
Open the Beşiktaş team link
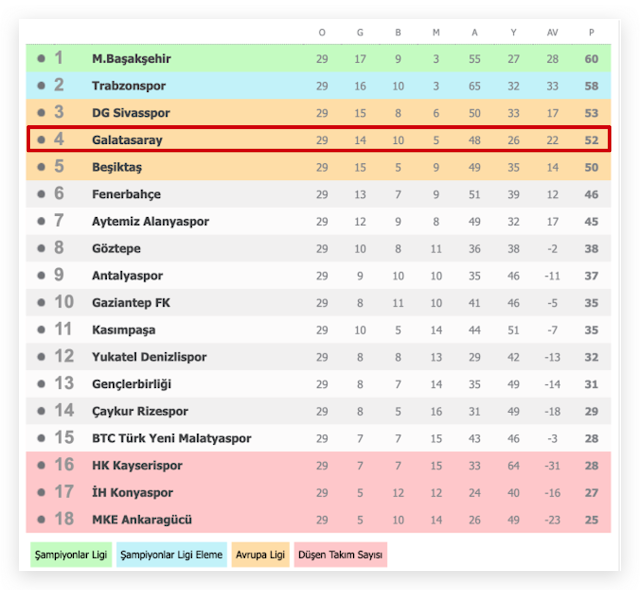click(x=118, y=167)
